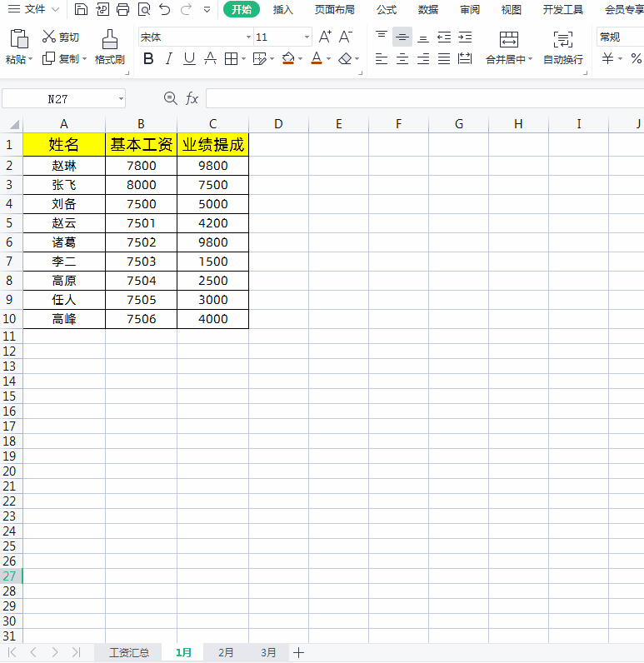Copy selection with the 复制 icon
The width and height of the screenshot is (644, 663).
point(48,58)
